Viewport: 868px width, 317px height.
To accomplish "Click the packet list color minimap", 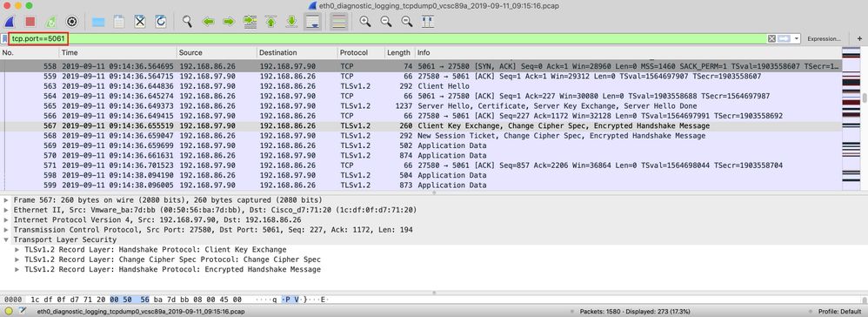I will 851,119.
